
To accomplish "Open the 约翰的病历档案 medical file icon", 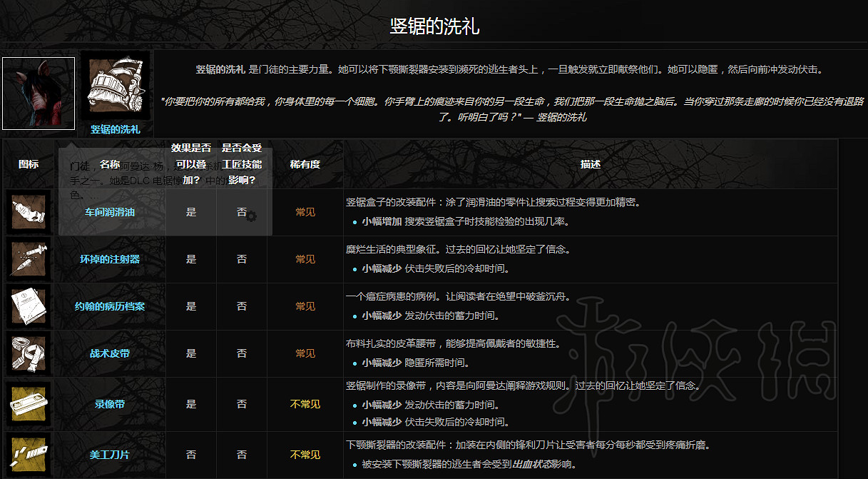I will point(28,306).
